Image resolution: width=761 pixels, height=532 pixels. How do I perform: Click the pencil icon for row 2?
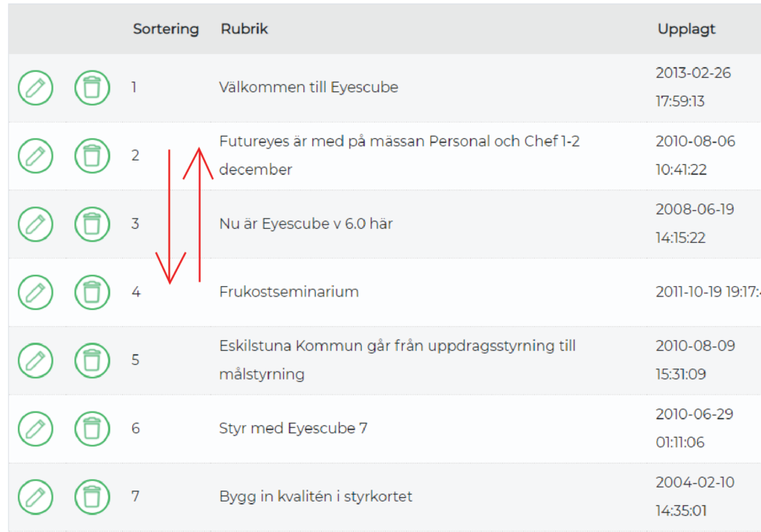pyautogui.click(x=36, y=156)
